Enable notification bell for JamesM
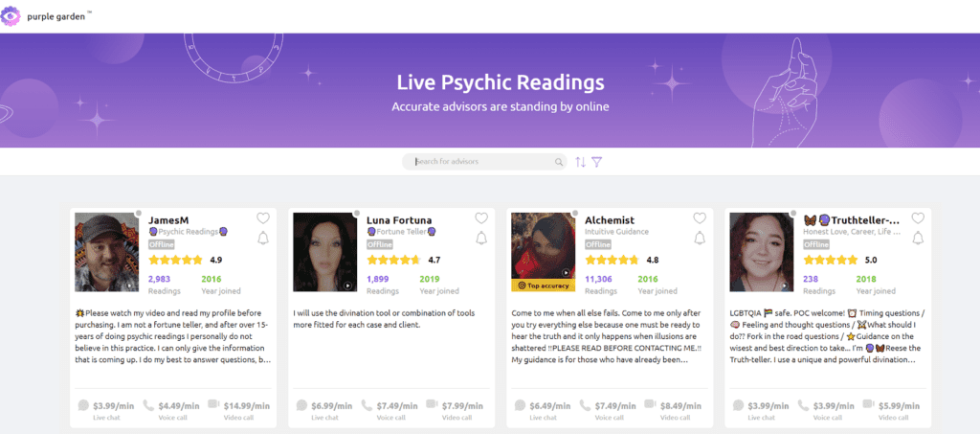Screen dimensions: 980x434 [263, 238]
